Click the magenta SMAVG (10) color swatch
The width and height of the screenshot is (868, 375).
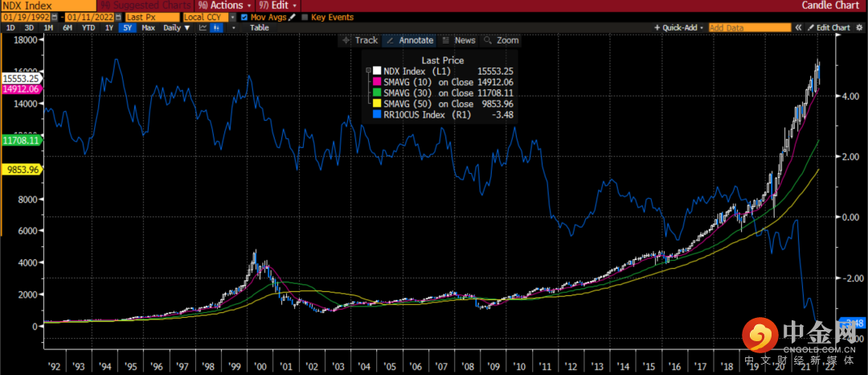tap(376, 81)
